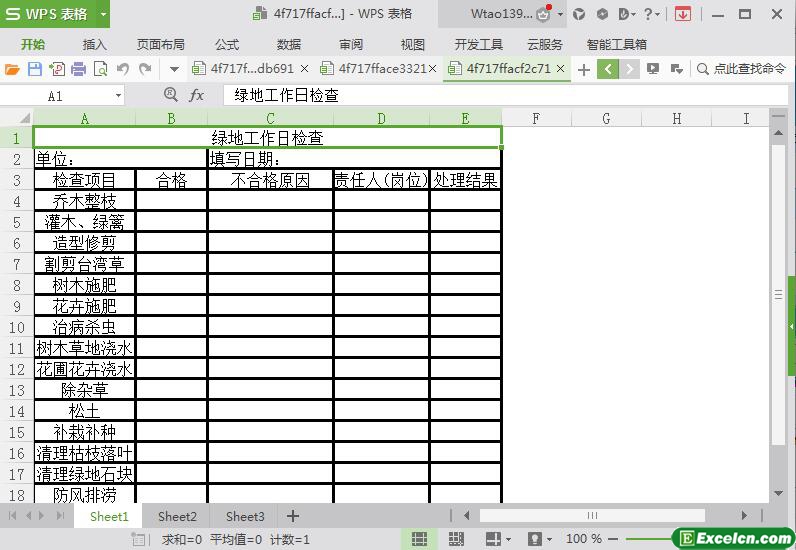Screen dimensions: 796x550
Task: Expand the Name Box dropdown arrow
Action: click(x=118, y=95)
